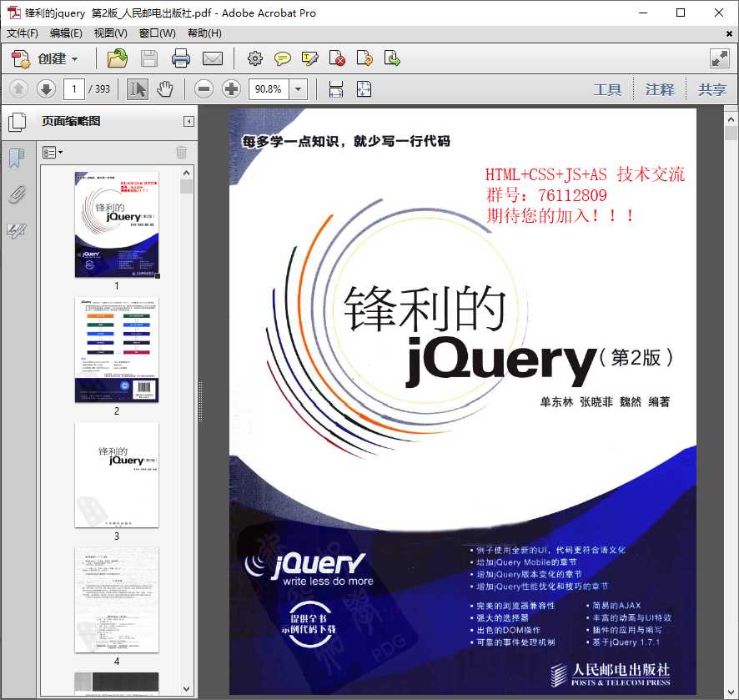Fit one full page to window
The image size is (739, 700).
[364, 89]
